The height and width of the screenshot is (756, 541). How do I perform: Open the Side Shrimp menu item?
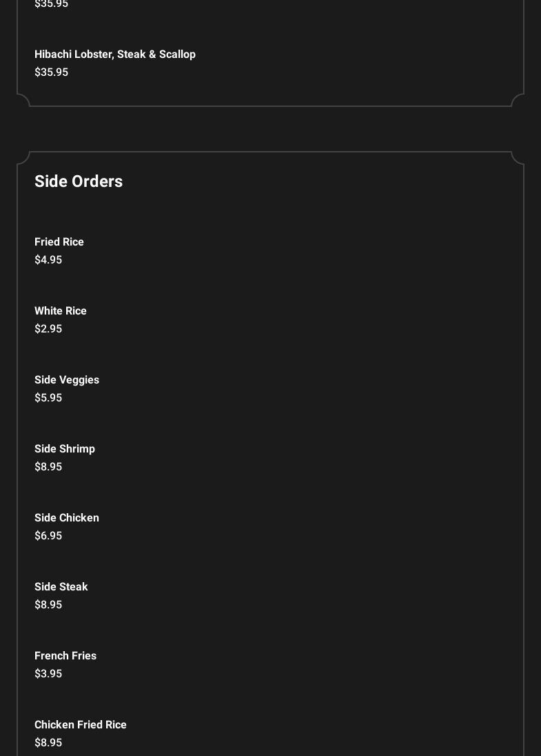pos(65,448)
